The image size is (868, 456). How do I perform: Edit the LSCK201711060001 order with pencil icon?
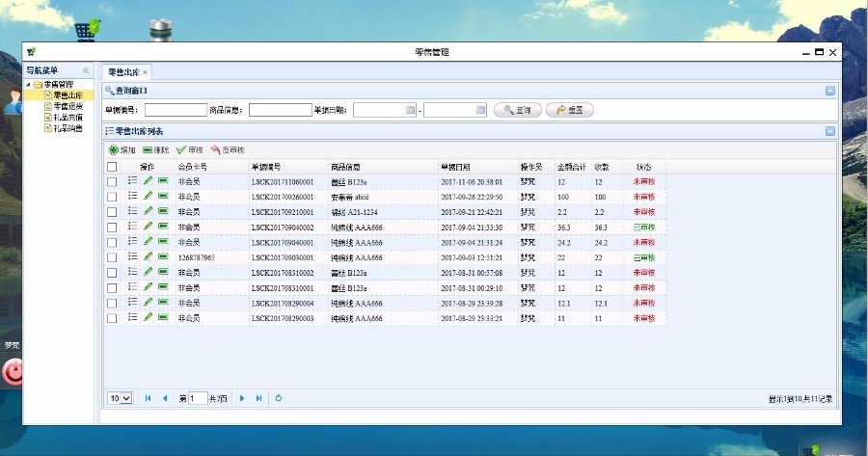[x=148, y=180]
